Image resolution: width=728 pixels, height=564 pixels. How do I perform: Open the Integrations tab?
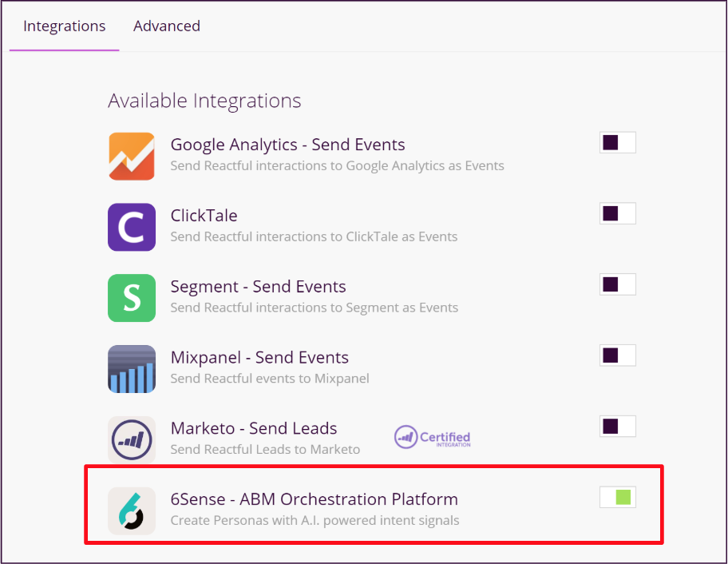(65, 26)
